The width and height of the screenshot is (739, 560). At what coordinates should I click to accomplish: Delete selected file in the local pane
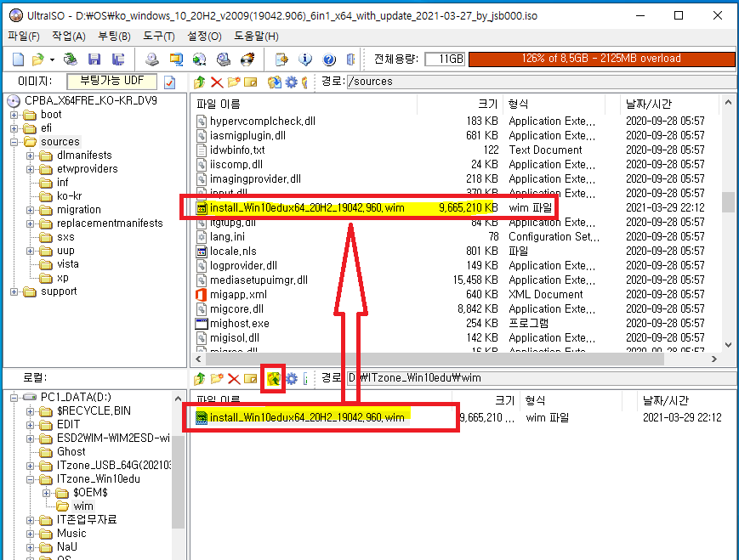pos(234,379)
